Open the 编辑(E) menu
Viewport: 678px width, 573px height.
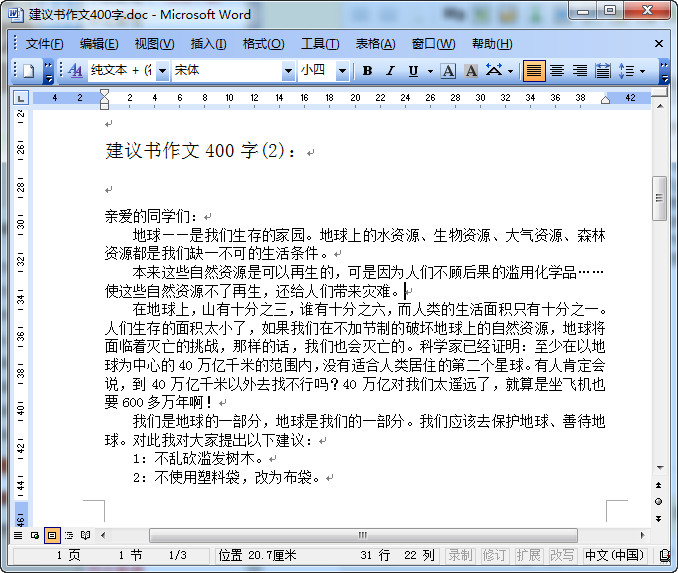99,44
